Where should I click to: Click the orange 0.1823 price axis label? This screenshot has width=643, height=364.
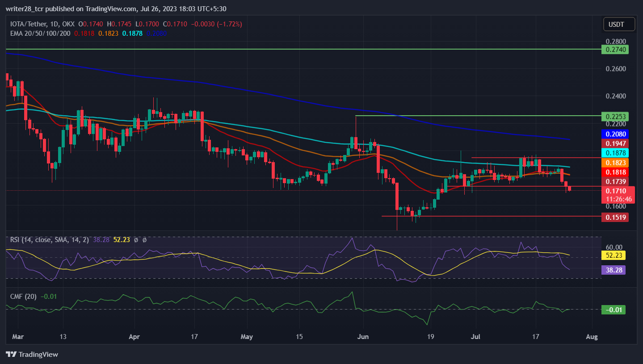[x=615, y=163]
